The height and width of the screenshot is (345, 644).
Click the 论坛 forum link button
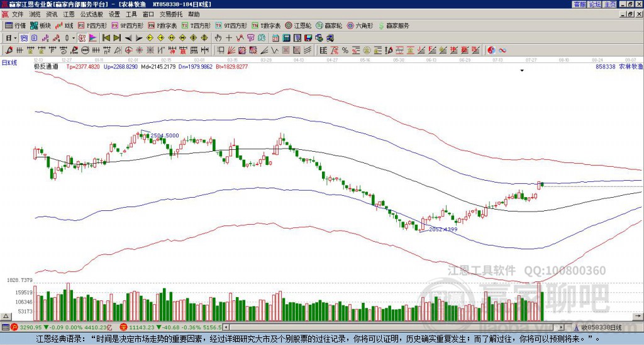[x=595, y=4]
